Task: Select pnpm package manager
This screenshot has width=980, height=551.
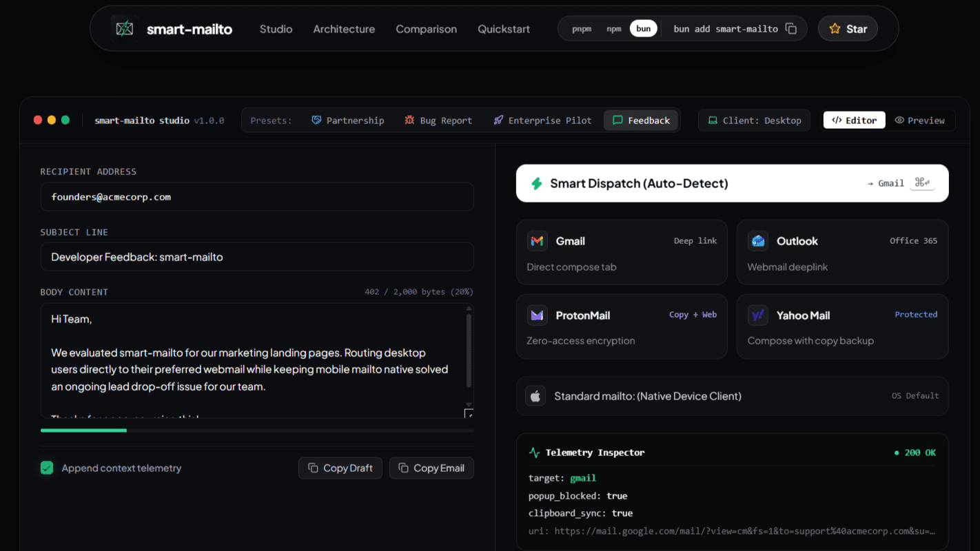Action: [582, 29]
